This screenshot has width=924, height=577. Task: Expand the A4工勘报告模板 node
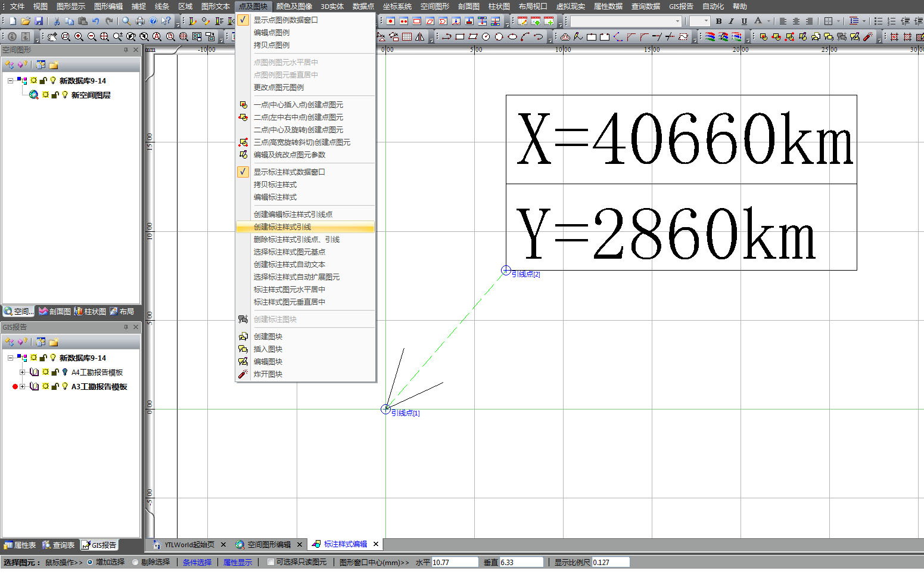tap(22, 372)
